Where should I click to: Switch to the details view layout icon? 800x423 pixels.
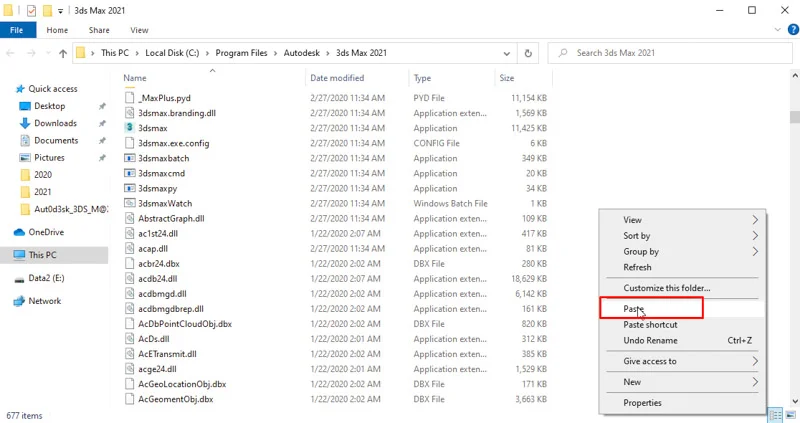click(x=776, y=415)
